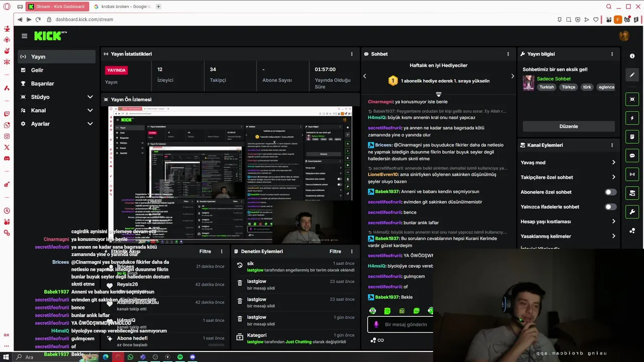
Task: Show next weekly gift leaderboard slide
Action: [x=512, y=76]
